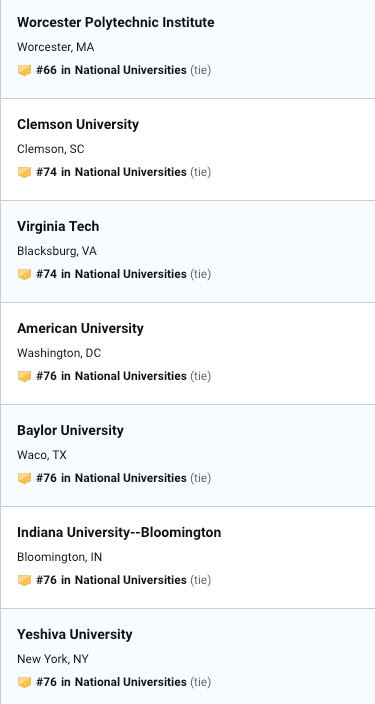This screenshot has height=704, width=375.
Task: Click the Washington, DC location text
Action: [x=59, y=353]
